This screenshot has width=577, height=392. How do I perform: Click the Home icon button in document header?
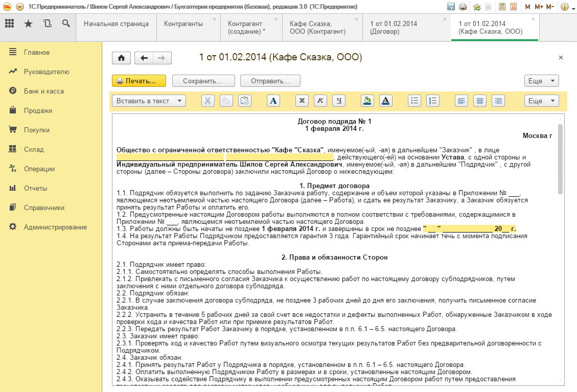[121, 58]
